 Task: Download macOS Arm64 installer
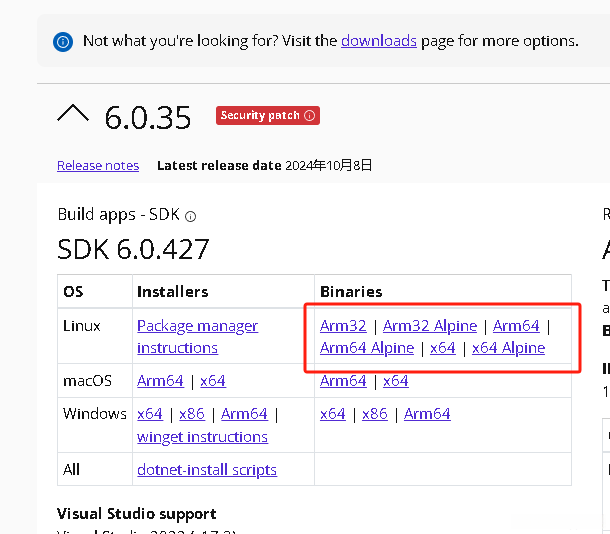pos(160,381)
